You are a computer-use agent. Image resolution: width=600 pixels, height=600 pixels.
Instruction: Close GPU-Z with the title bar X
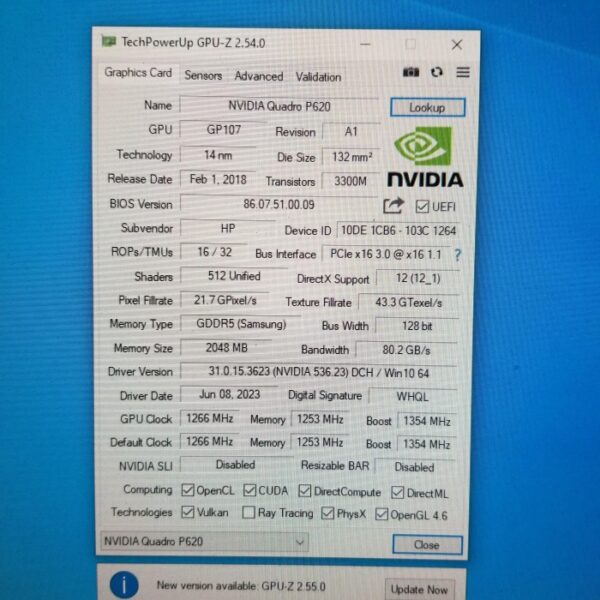[457, 45]
